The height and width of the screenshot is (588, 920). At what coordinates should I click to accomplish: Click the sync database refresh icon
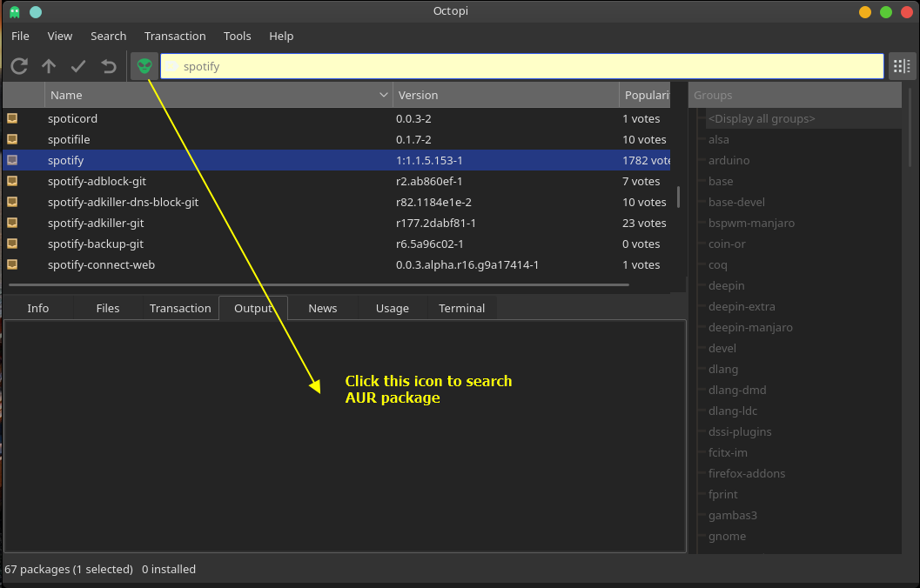tap(19, 66)
